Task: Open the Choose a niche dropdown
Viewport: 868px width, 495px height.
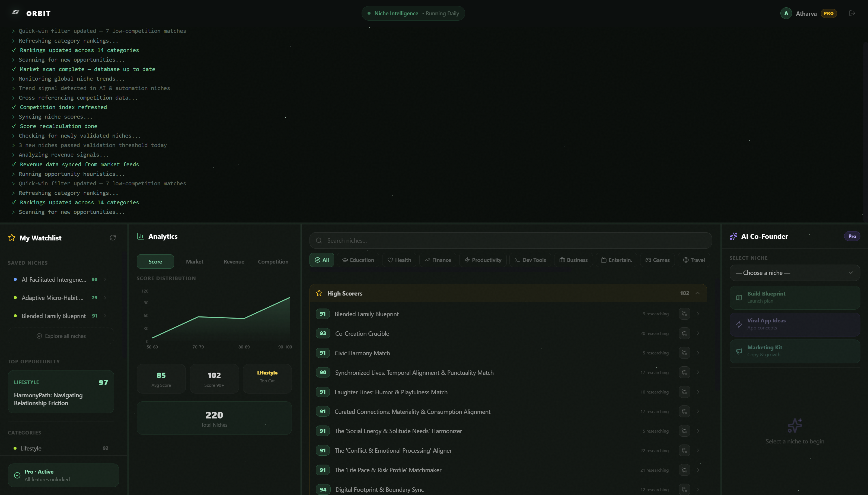Action: tap(794, 273)
